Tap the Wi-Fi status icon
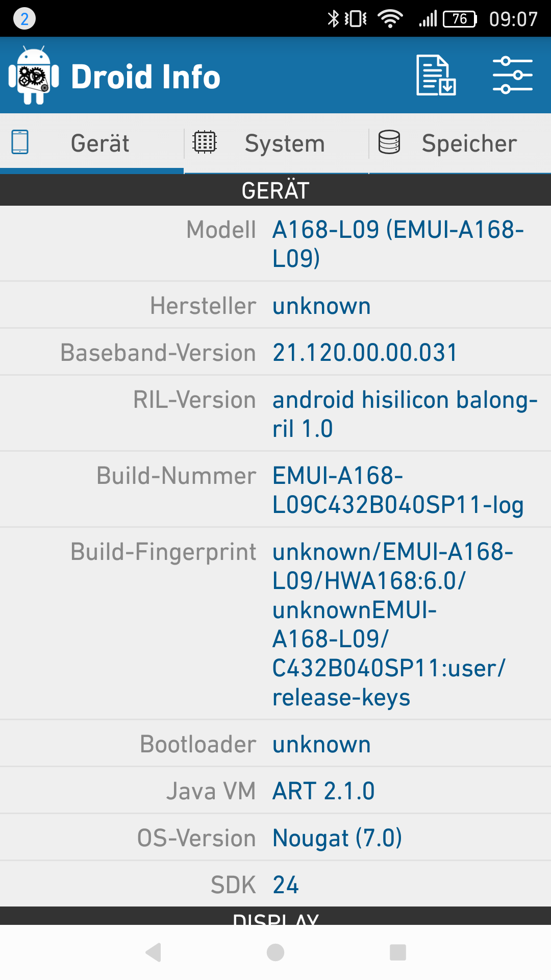This screenshot has height=980, width=551. coord(390,19)
